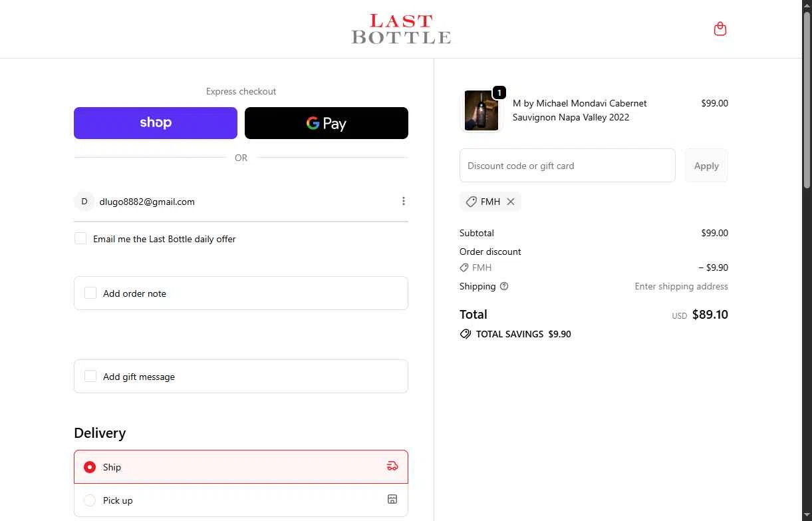The width and height of the screenshot is (812, 521).
Task: Apply the discount code
Action: click(x=706, y=166)
